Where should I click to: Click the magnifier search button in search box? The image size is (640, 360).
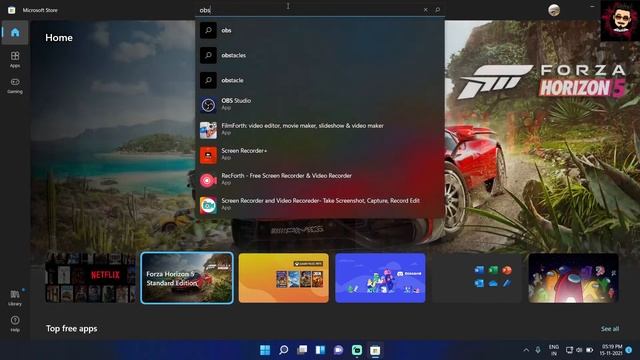[x=438, y=10]
